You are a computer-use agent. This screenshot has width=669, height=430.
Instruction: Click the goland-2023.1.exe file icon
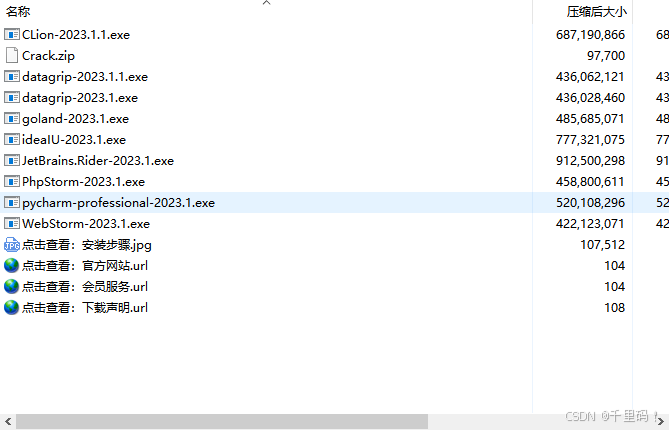[12, 118]
